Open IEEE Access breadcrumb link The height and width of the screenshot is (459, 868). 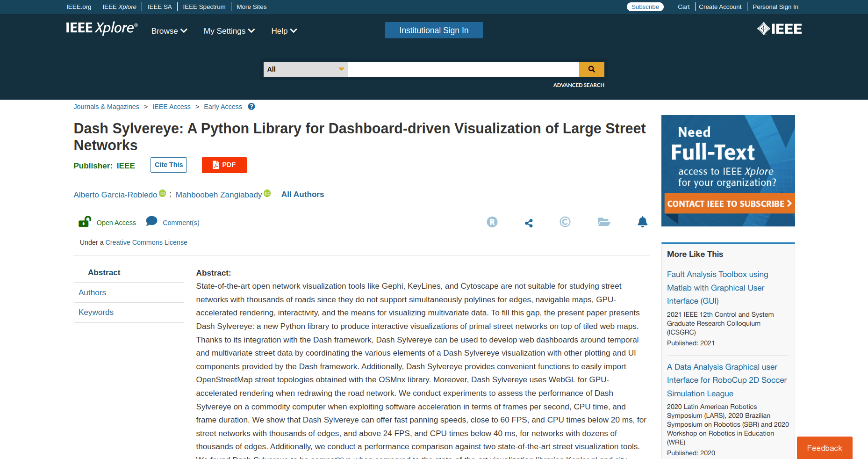pyautogui.click(x=172, y=107)
